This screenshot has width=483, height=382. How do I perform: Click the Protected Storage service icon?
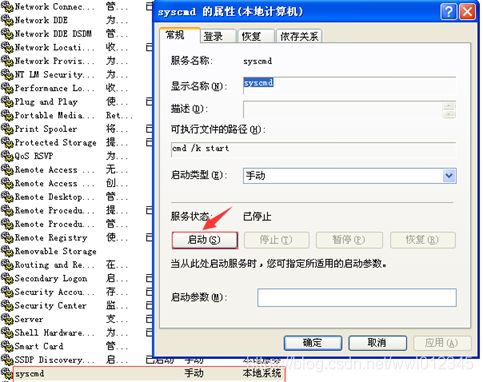coord(7,143)
